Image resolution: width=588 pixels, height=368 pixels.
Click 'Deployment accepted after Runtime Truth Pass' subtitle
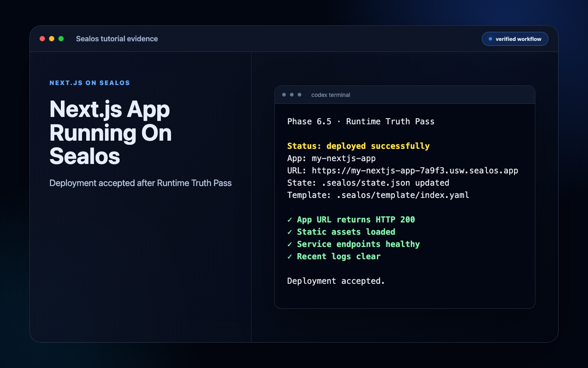pos(140,183)
